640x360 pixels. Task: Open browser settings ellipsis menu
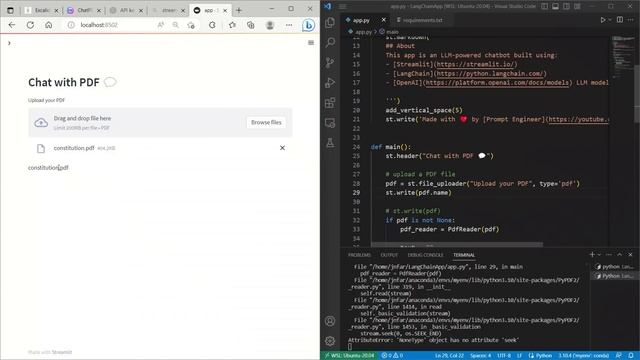(x=289, y=25)
